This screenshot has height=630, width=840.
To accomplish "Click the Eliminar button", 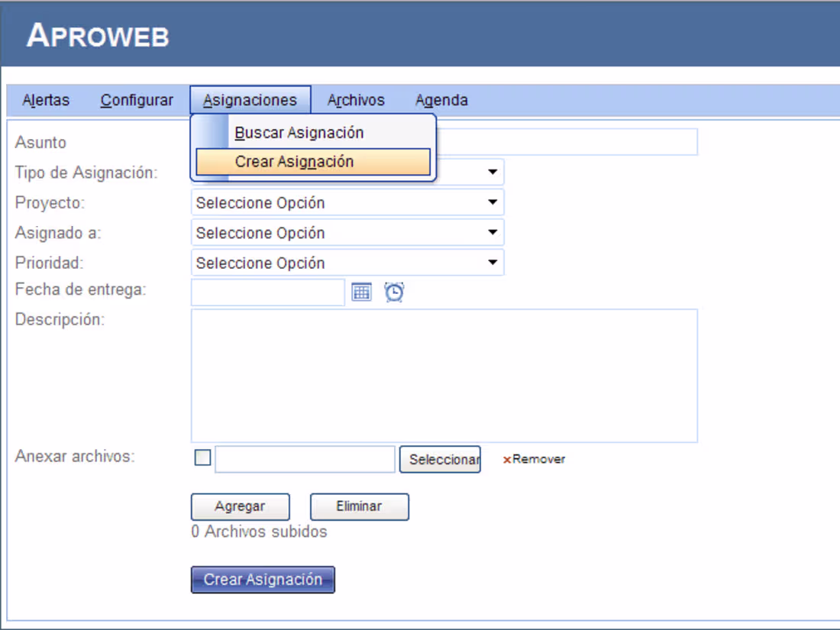I will (x=359, y=506).
